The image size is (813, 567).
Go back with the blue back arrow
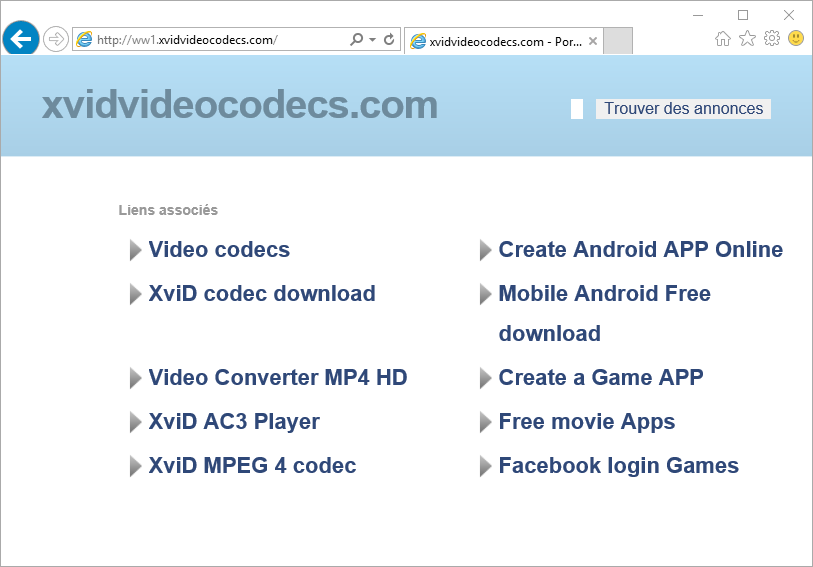21,38
